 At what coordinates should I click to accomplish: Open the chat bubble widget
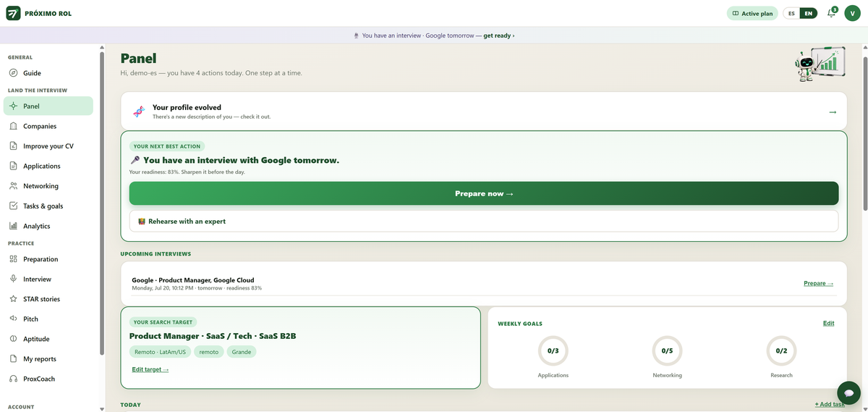point(848,392)
